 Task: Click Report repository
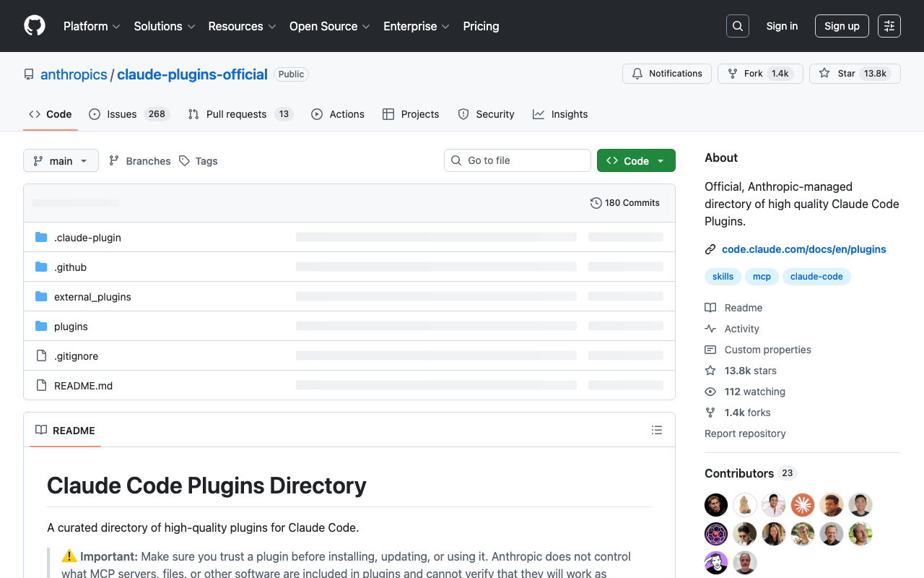[x=745, y=433]
